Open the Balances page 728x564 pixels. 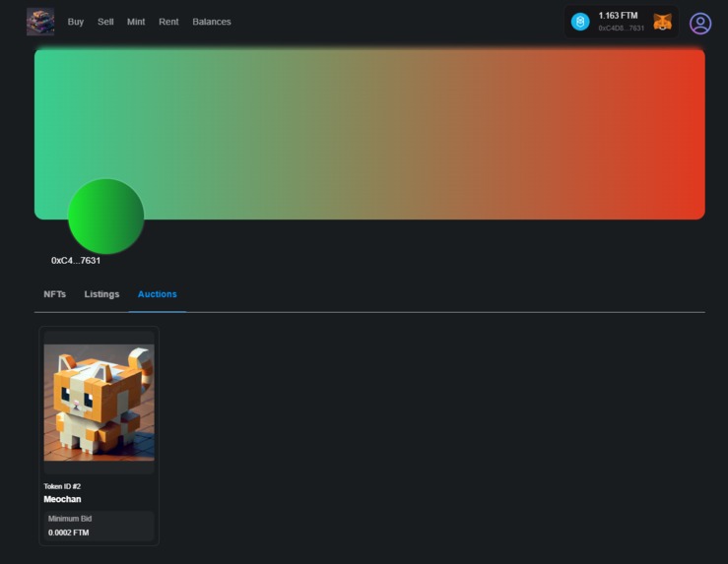pos(212,22)
